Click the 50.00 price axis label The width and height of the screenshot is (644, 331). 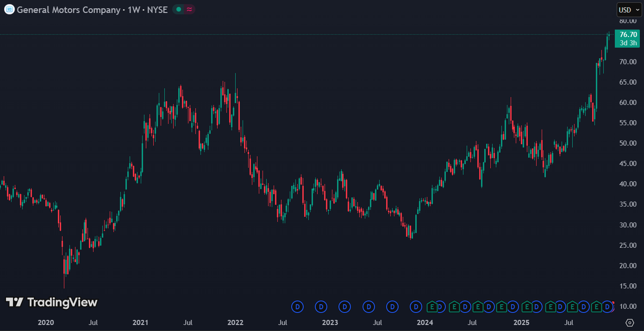pos(628,143)
